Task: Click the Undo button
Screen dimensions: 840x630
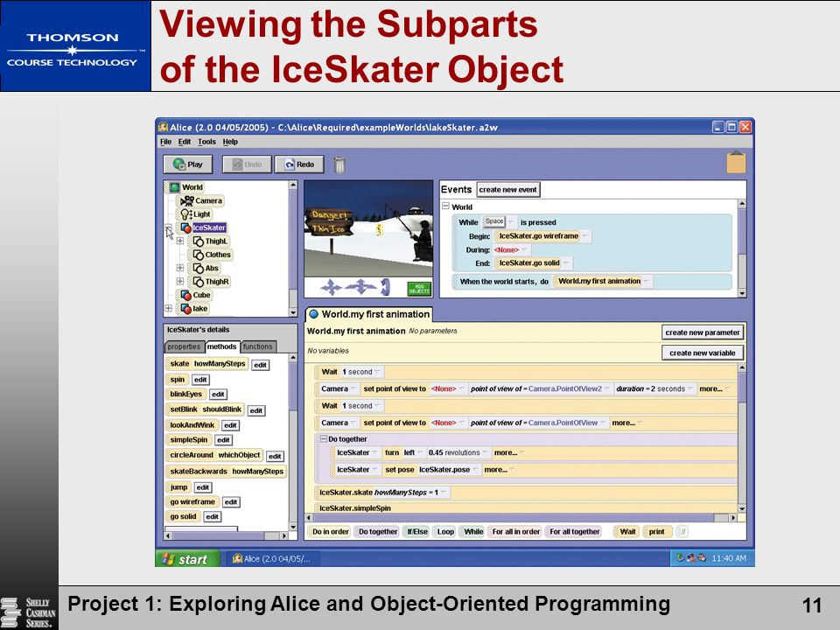Action: point(247,164)
